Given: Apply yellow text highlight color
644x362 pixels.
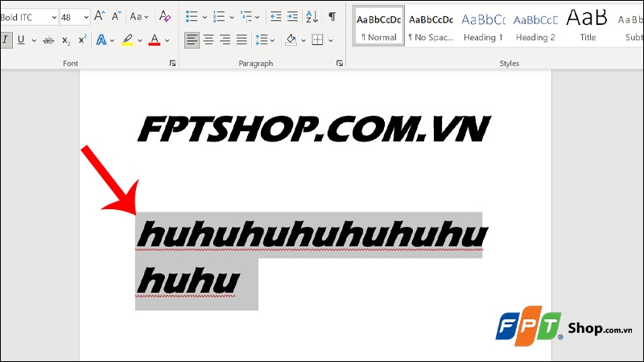Looking at the screenshot, I should click(127, 40).
